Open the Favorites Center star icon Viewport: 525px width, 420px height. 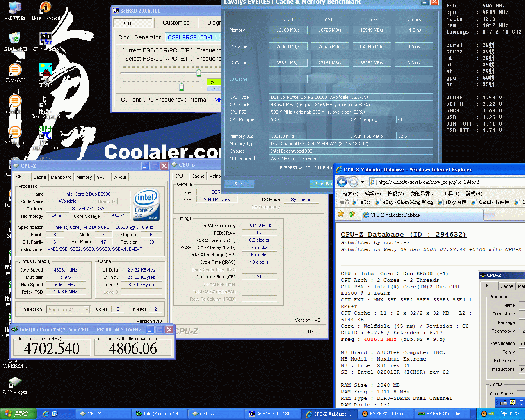pyautogui.click(x=340, y=214)
